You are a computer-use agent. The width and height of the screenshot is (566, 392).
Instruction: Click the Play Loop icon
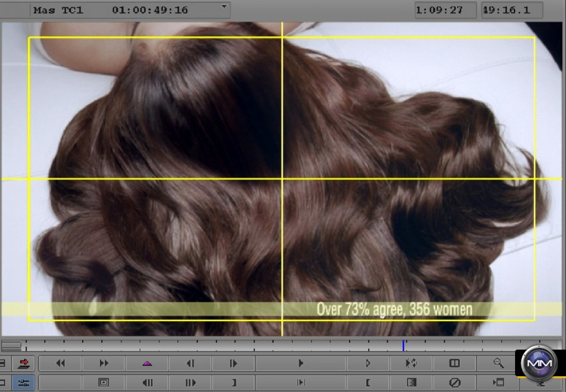point(411,363)
